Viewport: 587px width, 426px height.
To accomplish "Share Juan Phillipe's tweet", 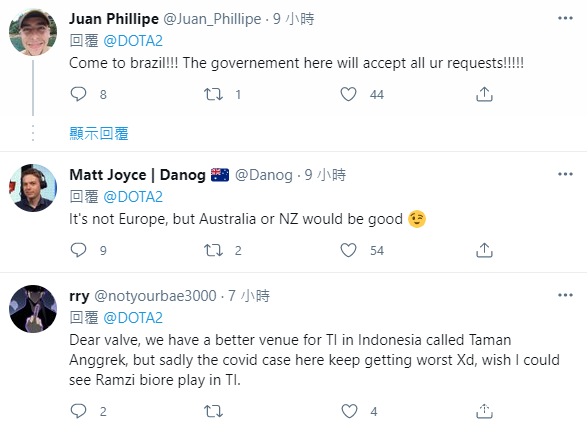I will point(484,94).
